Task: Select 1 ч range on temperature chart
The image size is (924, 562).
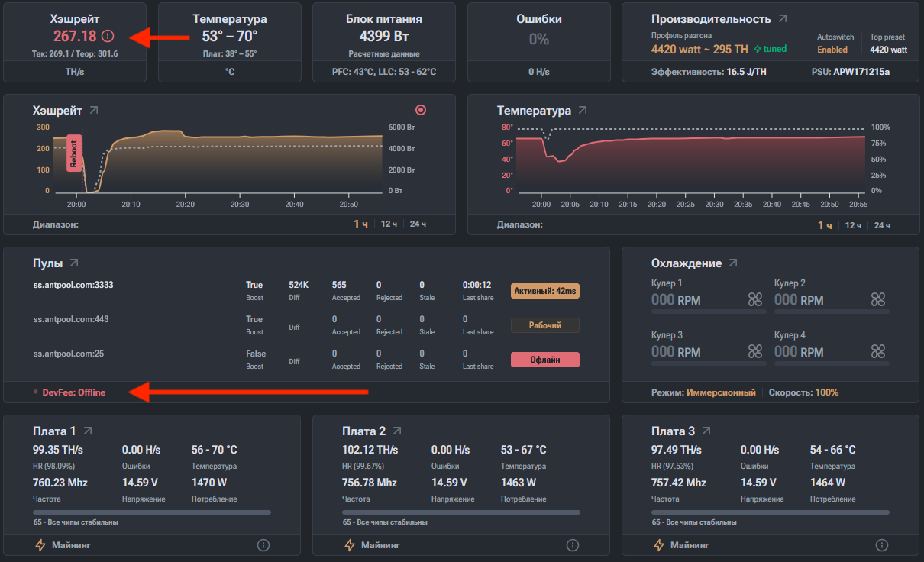Action: [x=825, y=225]
